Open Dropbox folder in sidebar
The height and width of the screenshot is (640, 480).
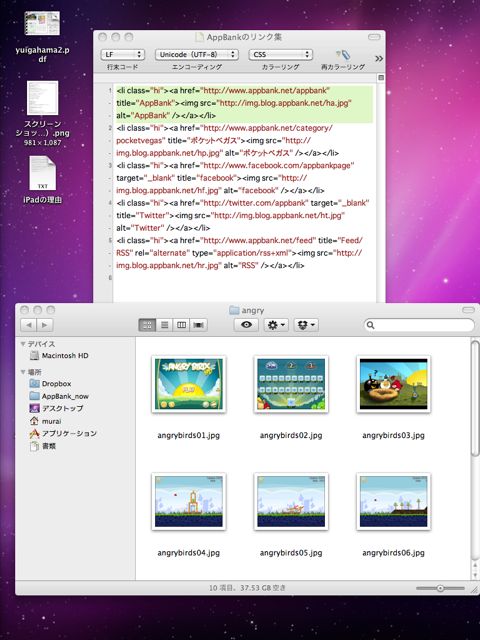point(50,384)
